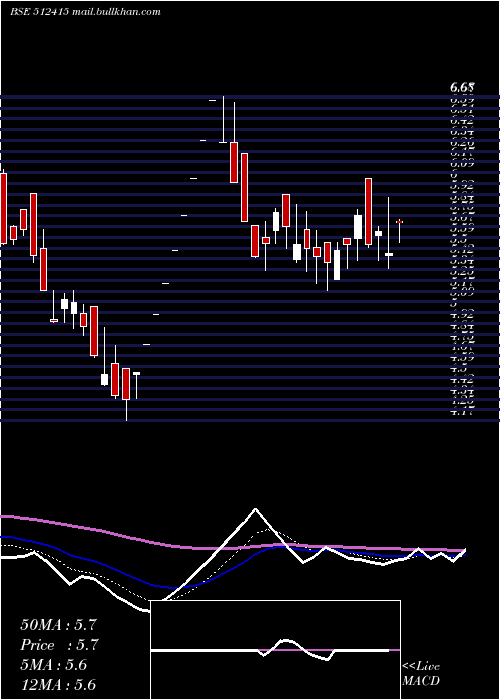This screenshot has height=700, width=500.
Task: Click the tallest red candle near chart peak
Action: (245, 188)
